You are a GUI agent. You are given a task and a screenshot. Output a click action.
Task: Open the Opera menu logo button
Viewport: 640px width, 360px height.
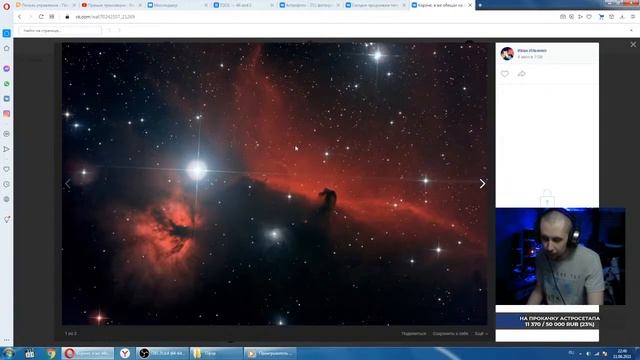coord(6,6)
